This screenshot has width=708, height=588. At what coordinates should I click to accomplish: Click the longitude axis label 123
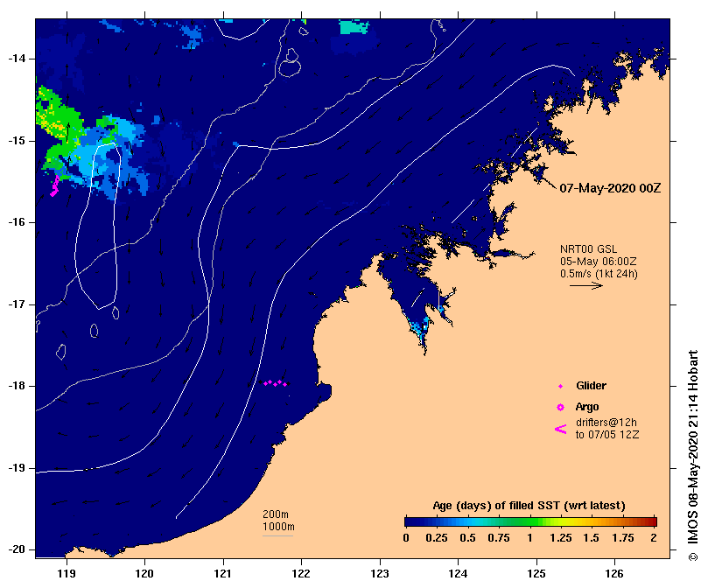pos(380,574)
